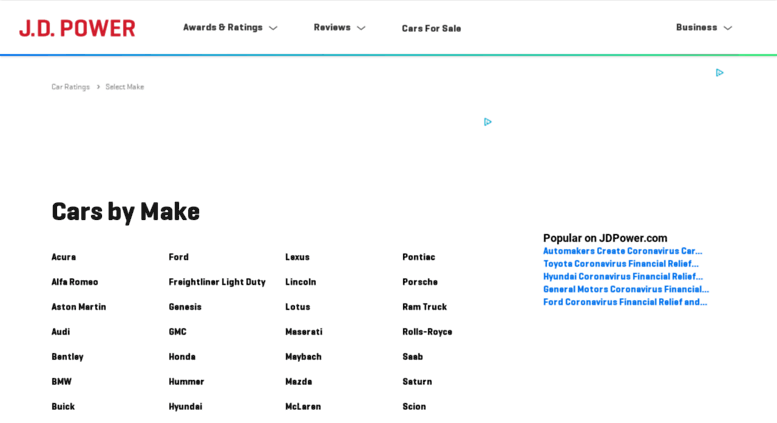Open General Motors Coronavirus Financial article
This screenshot has height=423, width=777.
point(626,289)
